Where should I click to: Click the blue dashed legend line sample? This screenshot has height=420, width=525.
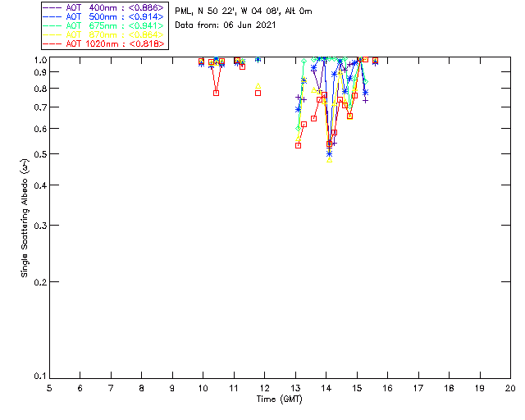52,16
